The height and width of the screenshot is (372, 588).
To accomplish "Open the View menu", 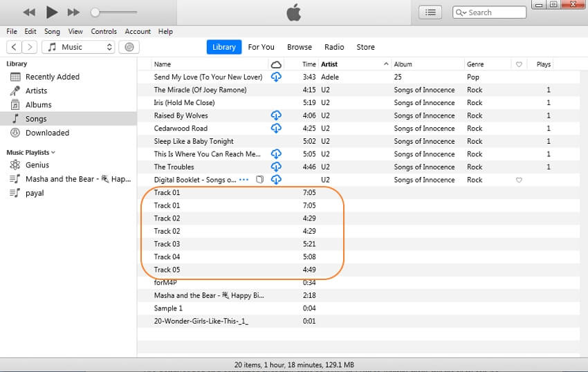I will (75, 32).
